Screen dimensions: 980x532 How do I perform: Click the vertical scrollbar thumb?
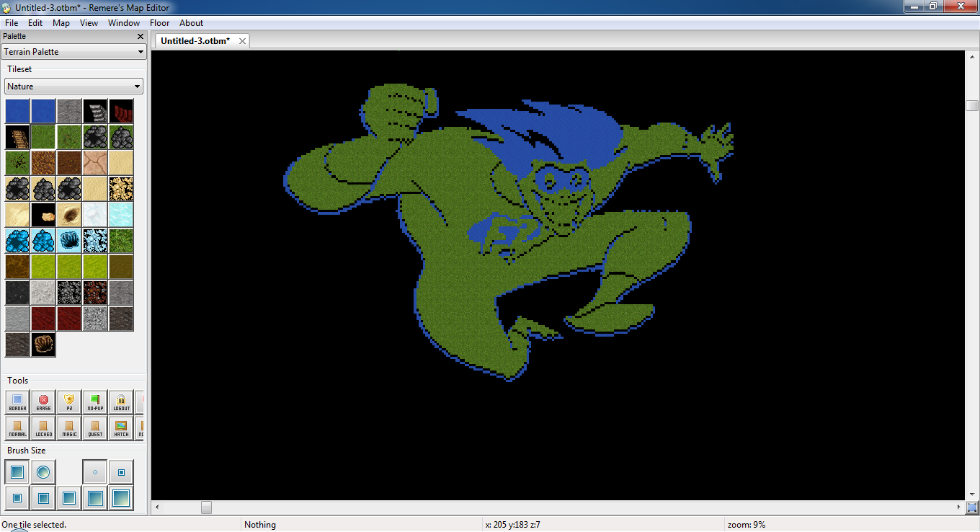[971, 105]
